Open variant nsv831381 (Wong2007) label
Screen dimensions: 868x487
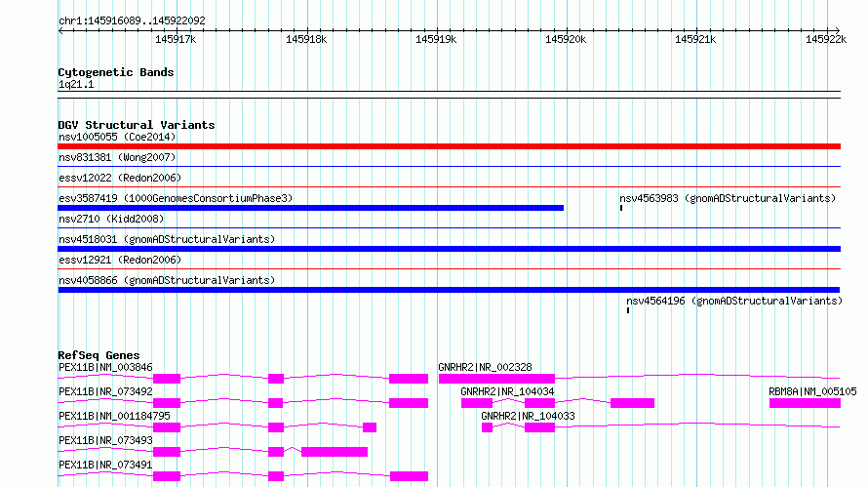[117, 157]
